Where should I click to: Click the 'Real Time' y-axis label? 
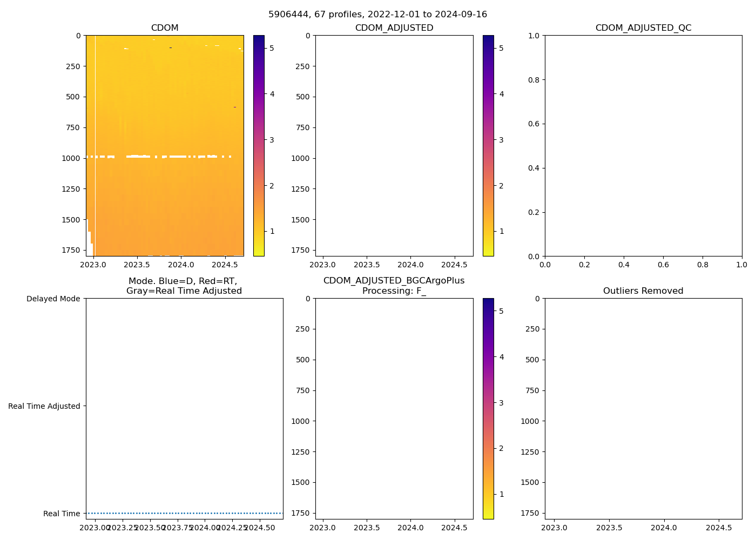62,514
